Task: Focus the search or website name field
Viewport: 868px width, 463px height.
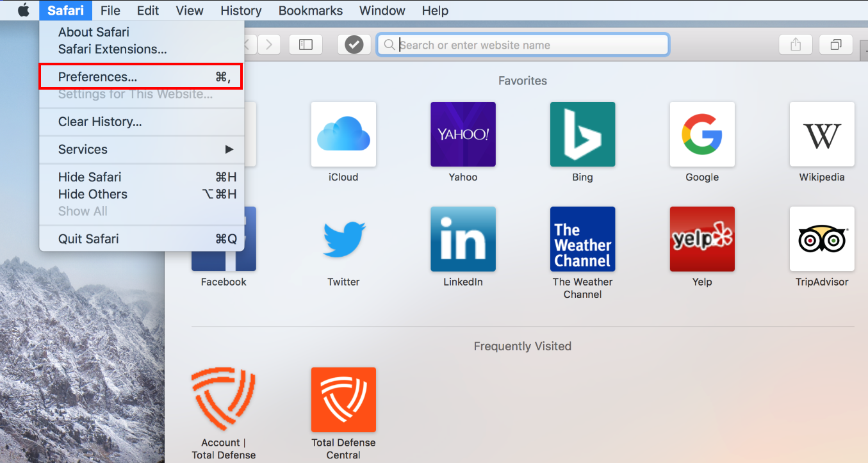Action: coord(523,45)
